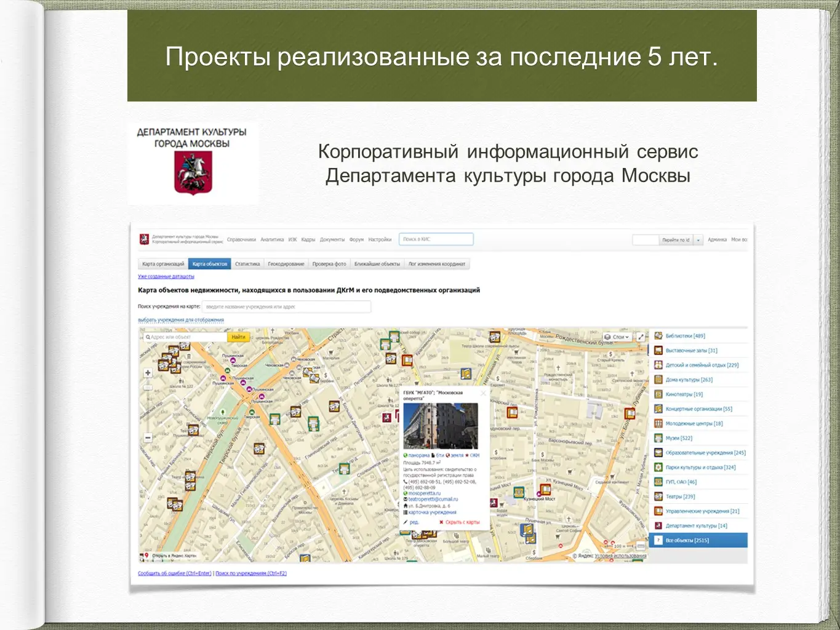Focus the Адрес или объект map search field

pos(185,337)
